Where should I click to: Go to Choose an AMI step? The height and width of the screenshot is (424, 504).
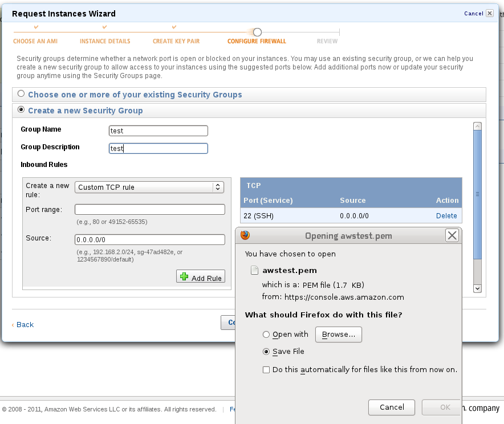[35, 41]
